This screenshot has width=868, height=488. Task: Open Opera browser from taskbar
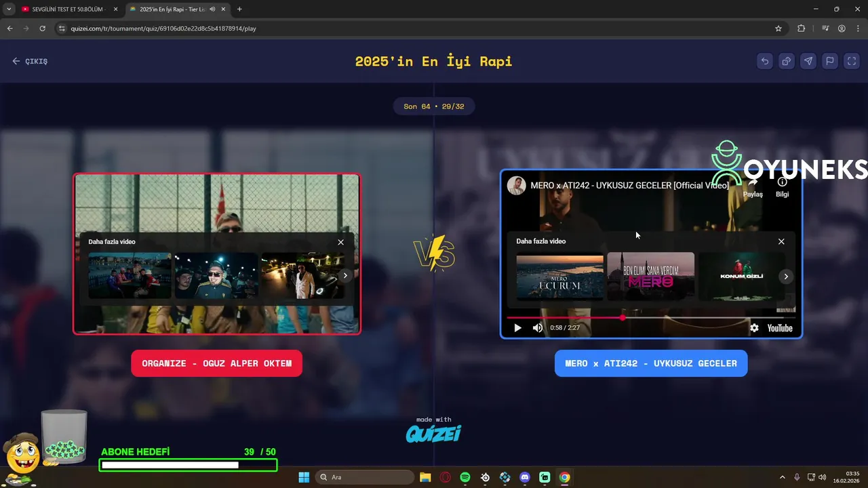click(446, 477)
